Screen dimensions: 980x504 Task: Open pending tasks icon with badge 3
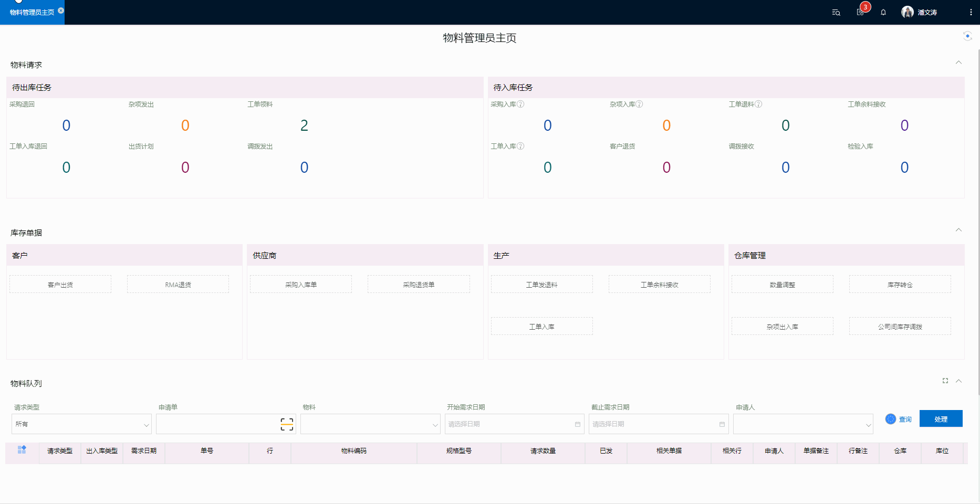click(860, 12)
